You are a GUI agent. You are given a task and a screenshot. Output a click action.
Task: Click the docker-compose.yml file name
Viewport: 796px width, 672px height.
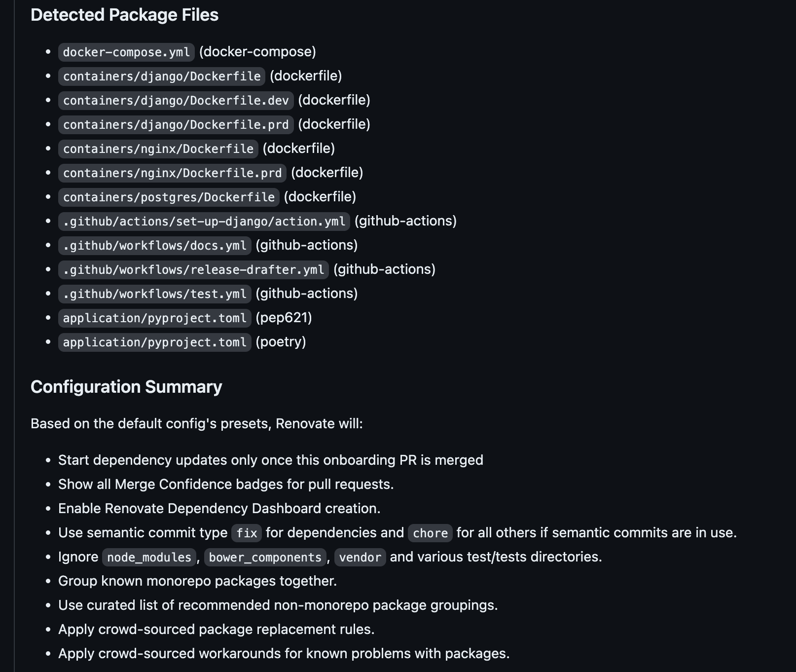pyautogui.click(x=126, y=52)
